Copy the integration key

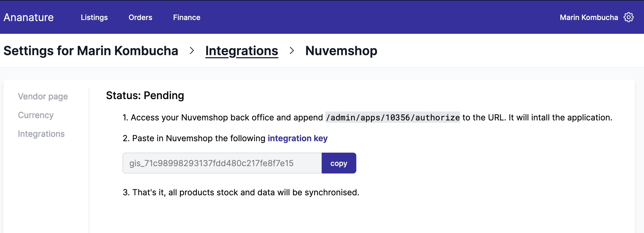pos(339,163)
